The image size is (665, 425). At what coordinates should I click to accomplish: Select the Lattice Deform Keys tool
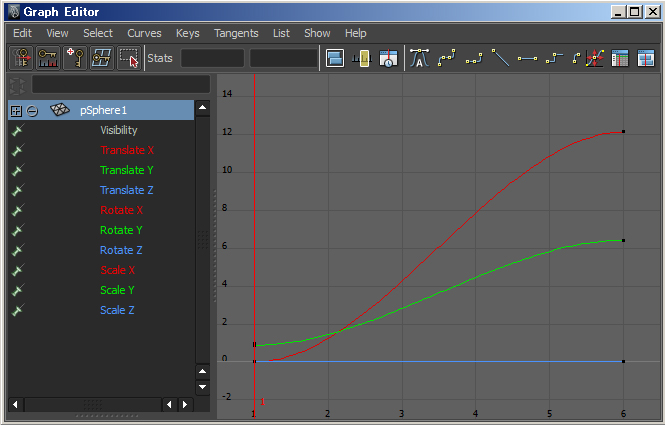(x=102, y=58)
